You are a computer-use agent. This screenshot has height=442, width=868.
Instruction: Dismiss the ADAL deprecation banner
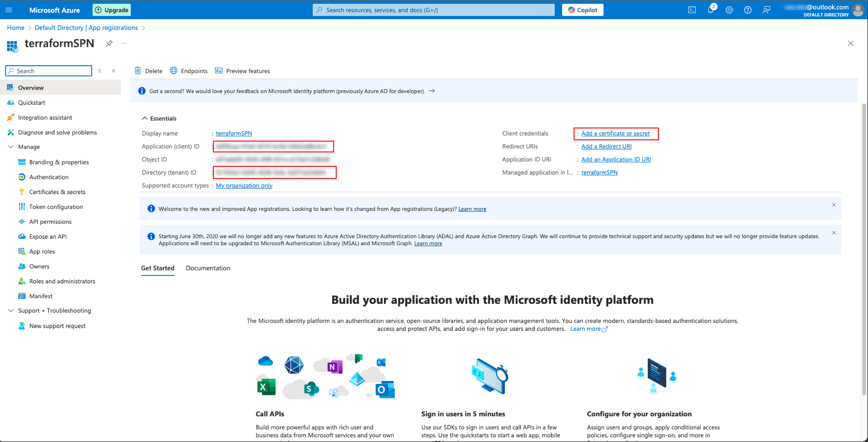point(834,233)
